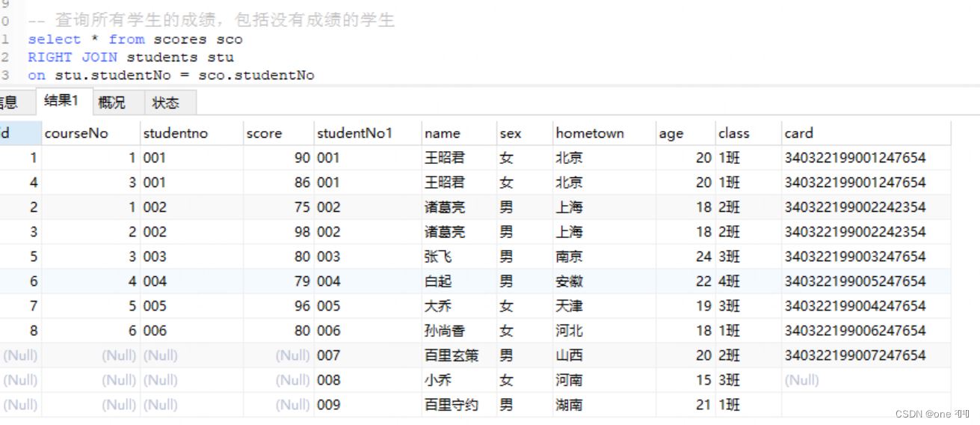Switch to the 结果1 tab

(61, 102)
